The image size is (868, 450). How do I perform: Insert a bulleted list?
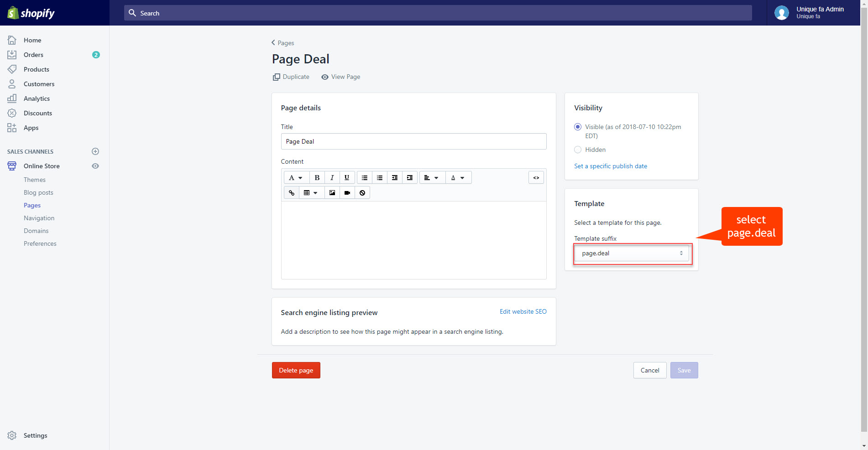coord(365,177)
